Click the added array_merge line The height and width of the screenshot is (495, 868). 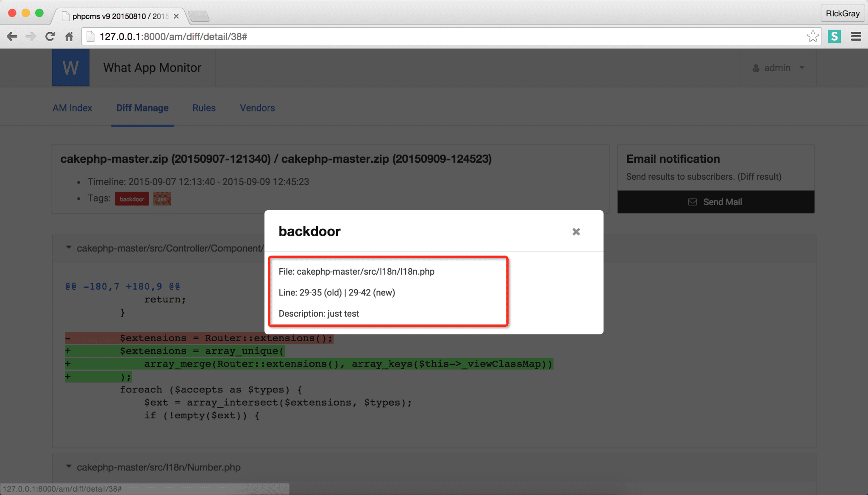[309, 364]
